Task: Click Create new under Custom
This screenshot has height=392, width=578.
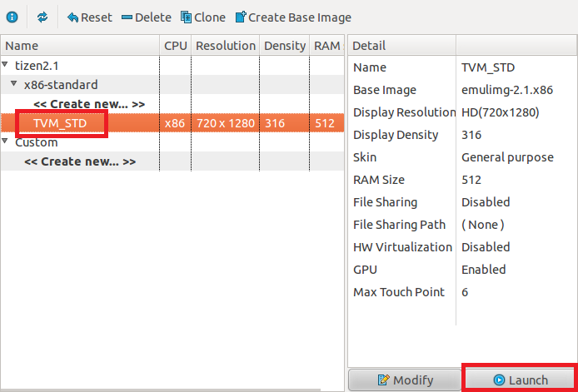Action: pyautogui.click(x=80, y=161)
